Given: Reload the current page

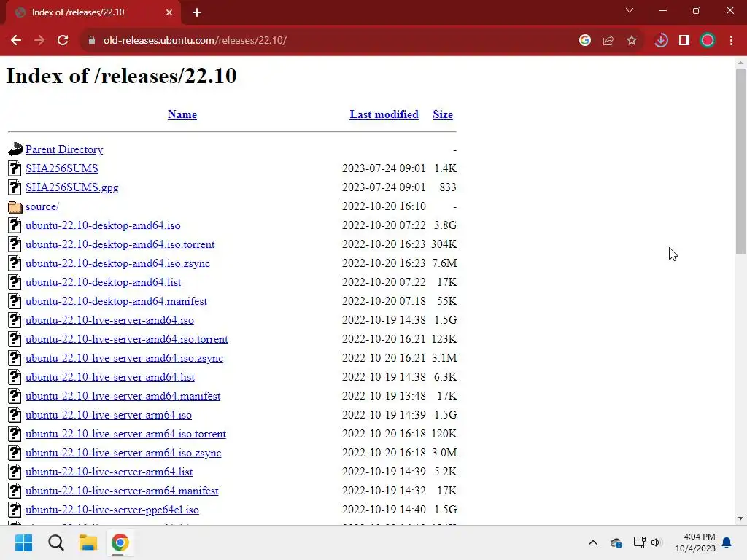Looking at the screenshot, I should (x=63, y=41).
